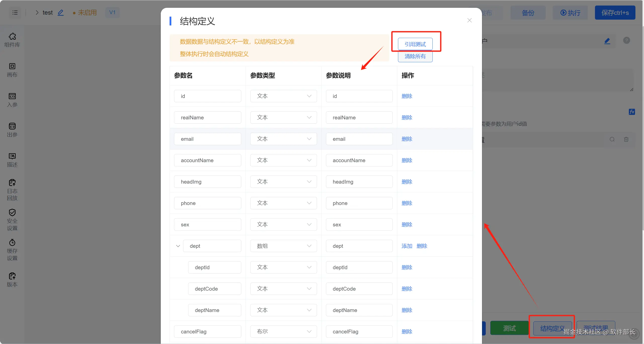Click 添加 link in the dept row
The height and width of the screenshot is (344, 644).
click(407, 246)
